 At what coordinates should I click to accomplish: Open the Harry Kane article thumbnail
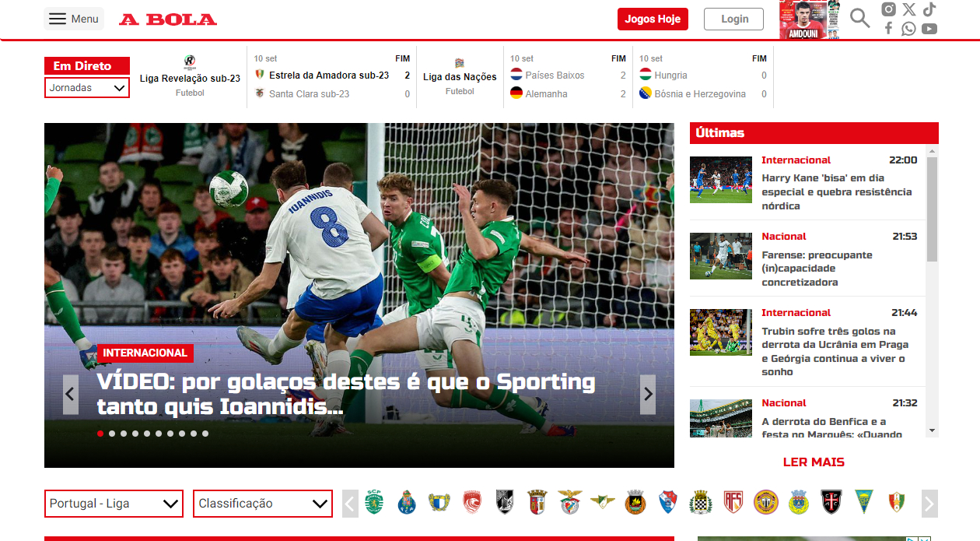tap(721, 180)
